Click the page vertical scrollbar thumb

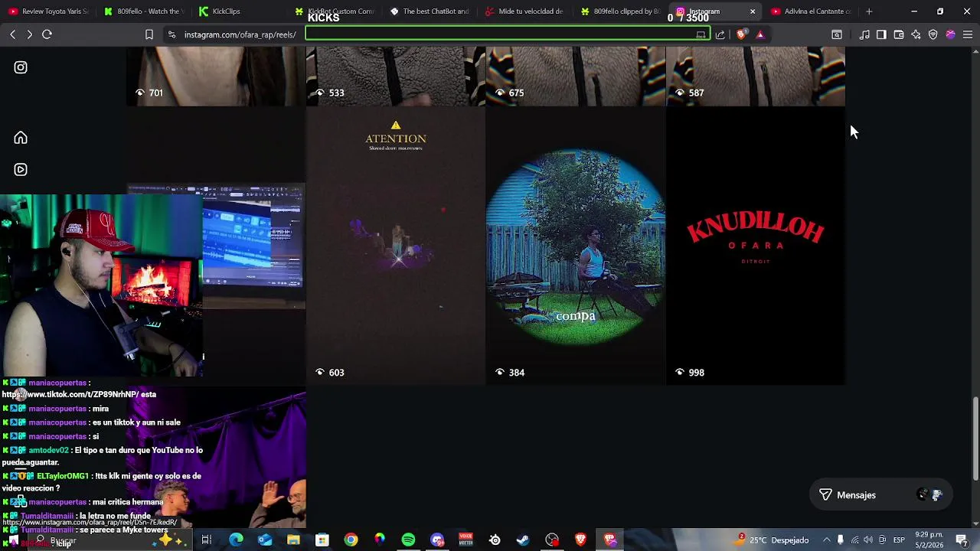coord(975,438)
